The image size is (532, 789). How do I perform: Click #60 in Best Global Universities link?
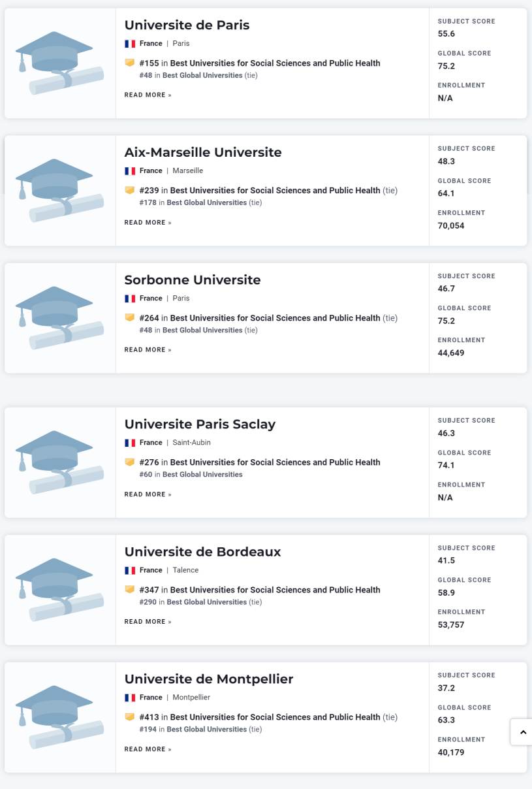[191, 474]
